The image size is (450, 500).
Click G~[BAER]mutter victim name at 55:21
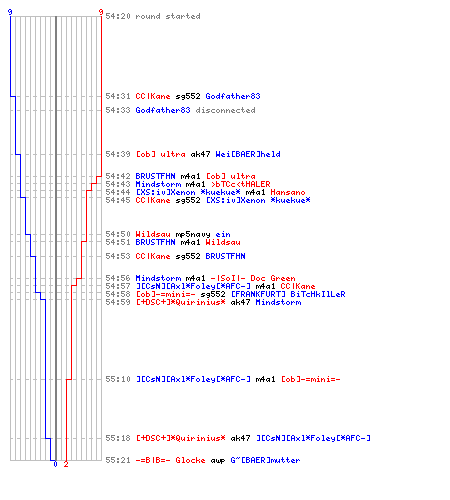pos(265,460)
